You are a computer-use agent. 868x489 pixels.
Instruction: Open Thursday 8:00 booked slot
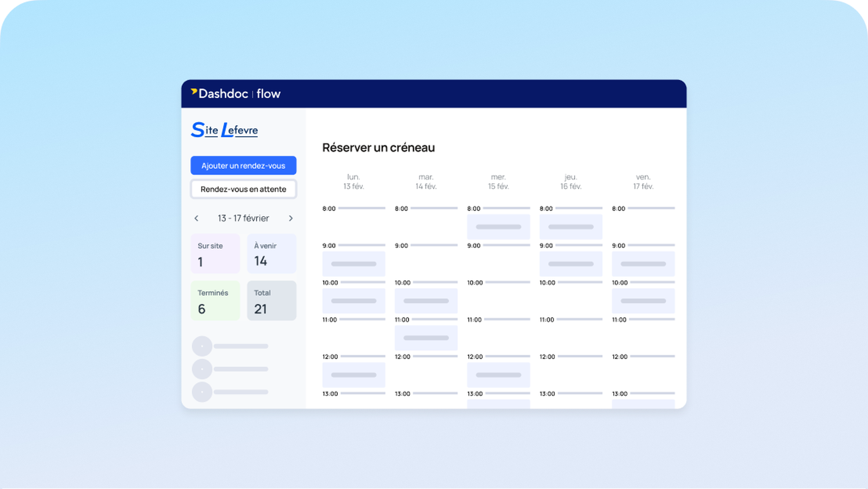click(x=571, y=227)
